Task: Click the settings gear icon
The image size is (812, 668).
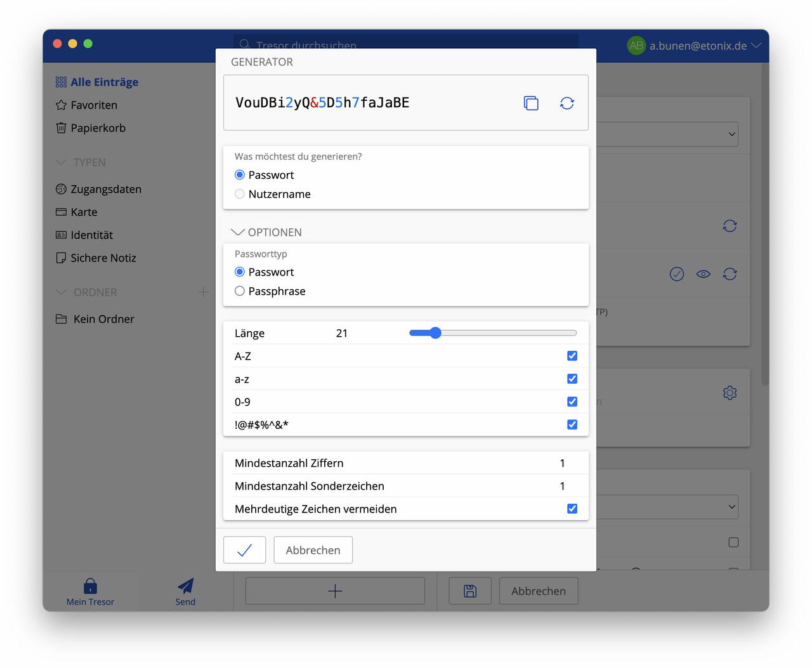Action: click(x=730, y=393)
